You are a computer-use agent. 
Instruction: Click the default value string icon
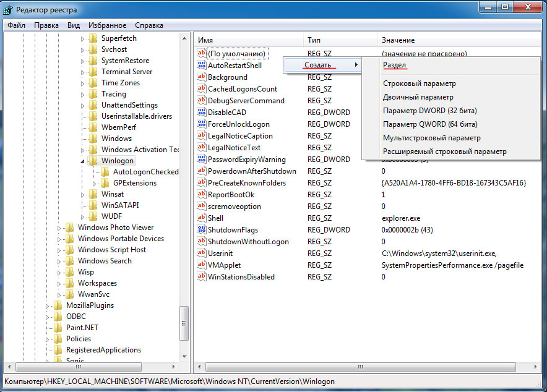click(201, 54)
